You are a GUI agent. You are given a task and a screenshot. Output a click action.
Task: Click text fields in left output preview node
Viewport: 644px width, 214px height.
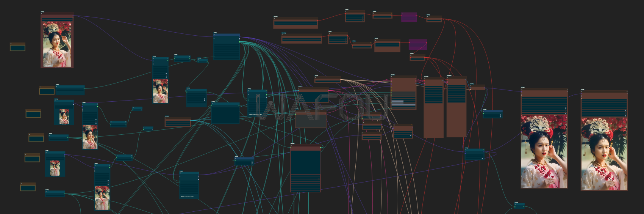coord(544,105)
